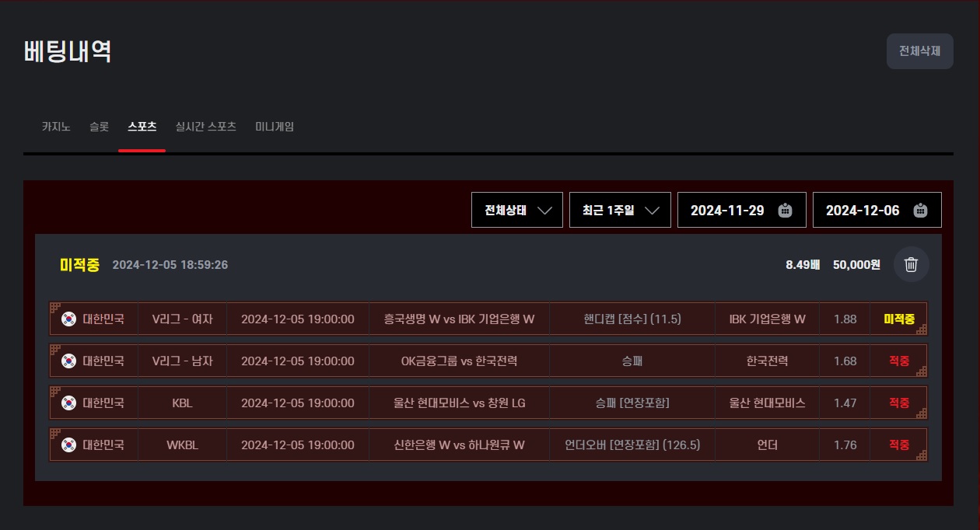Click the 한국전력 pick cell
This screenshot has width=980, height=530.
coord(768,361)
